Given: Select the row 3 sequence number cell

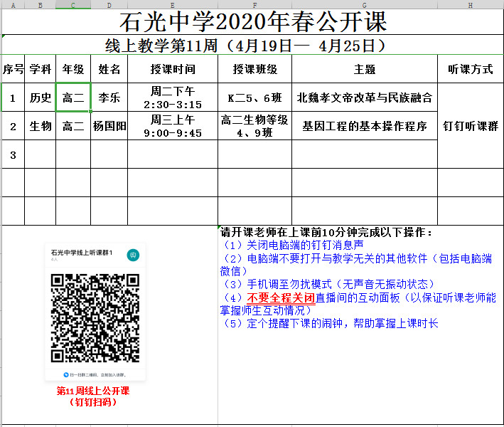Looking at the screenshot, I should point(13,154).
